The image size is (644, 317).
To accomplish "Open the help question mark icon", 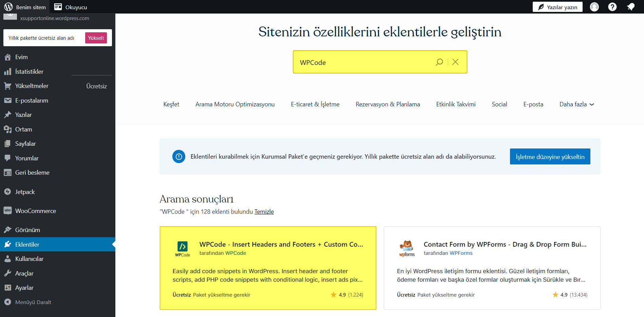I will [x=612, y=7].
